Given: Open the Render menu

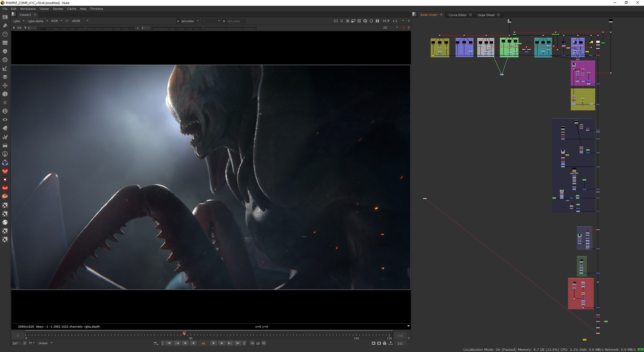Looking at the screenshot, I should pos(58,9).
